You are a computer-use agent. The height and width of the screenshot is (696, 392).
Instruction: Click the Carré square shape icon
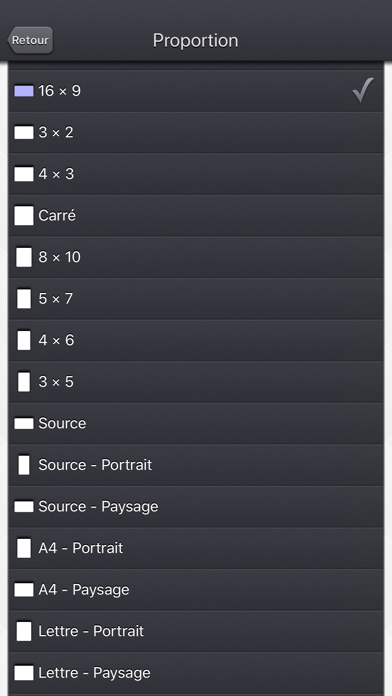(24, 215)
